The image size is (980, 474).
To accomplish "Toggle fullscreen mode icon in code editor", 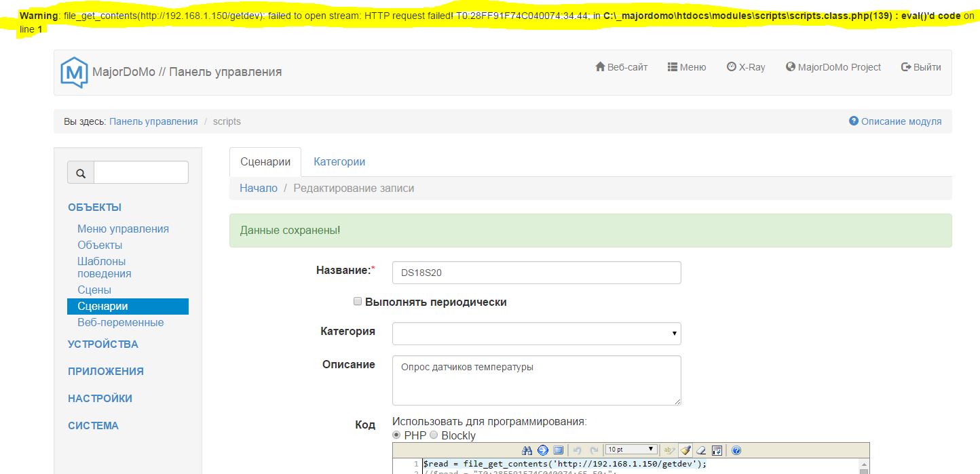I will 558,450.
